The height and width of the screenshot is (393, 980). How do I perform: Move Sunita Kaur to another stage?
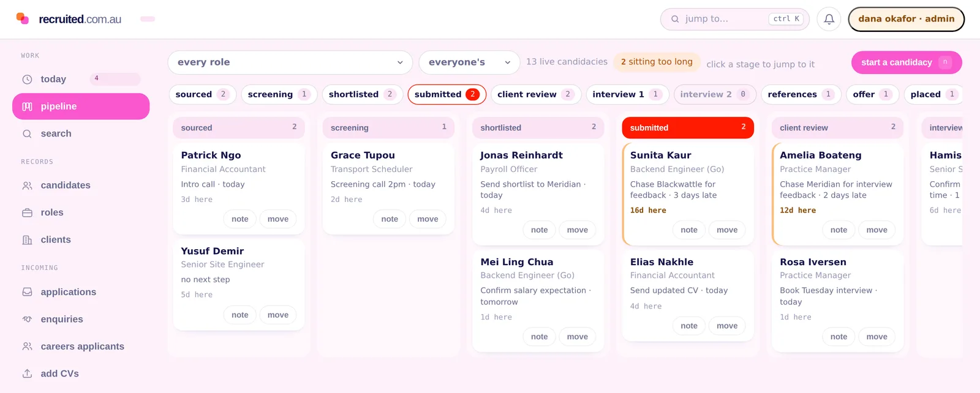pyautogui.click(x=727, y=230)
